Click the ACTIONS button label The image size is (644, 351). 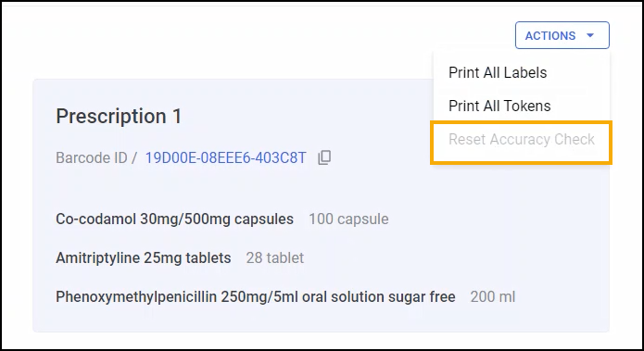[550, 36]
